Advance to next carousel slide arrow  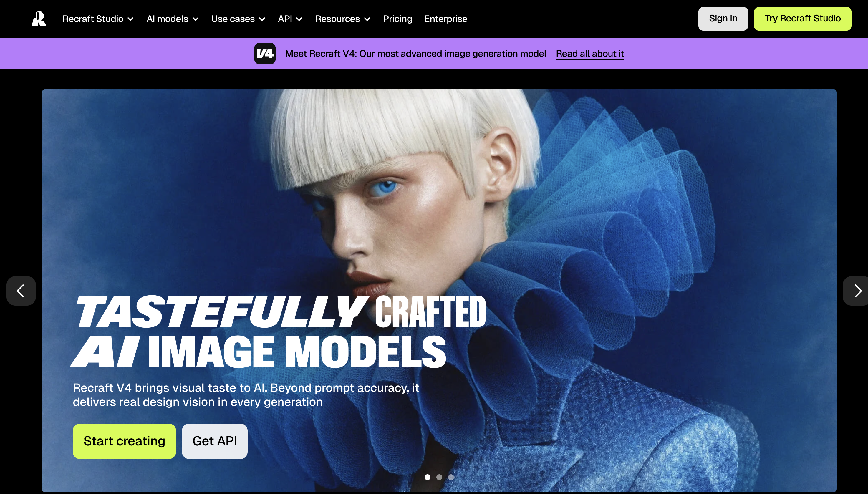point(856,291)
